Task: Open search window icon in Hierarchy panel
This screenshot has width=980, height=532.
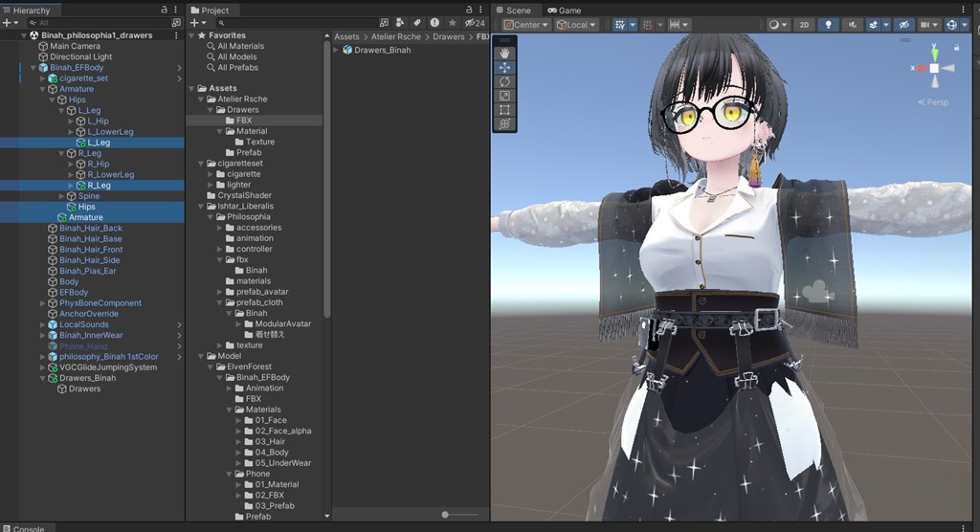Action: pyautogui.click(x=176, y=23)
